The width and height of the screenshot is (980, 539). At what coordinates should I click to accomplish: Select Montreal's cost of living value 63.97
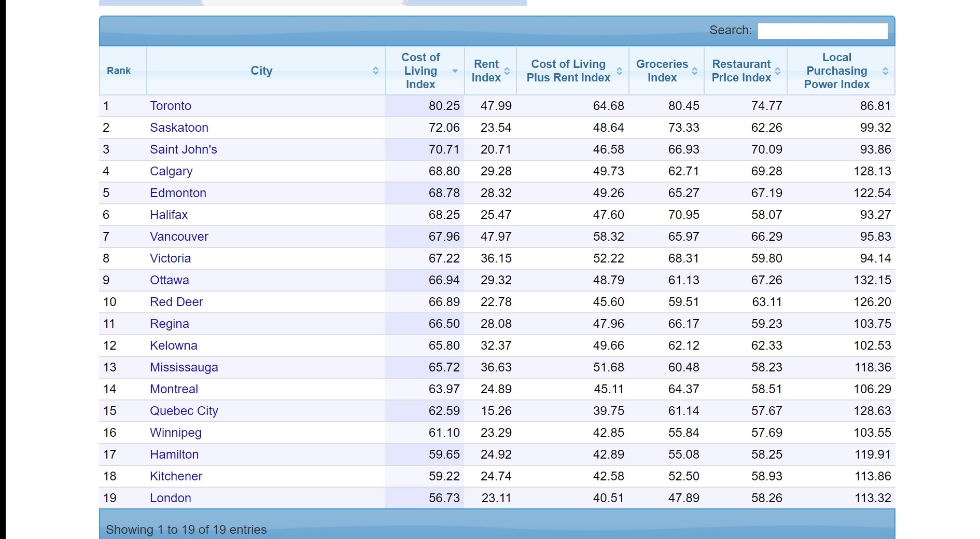[444, 389]
